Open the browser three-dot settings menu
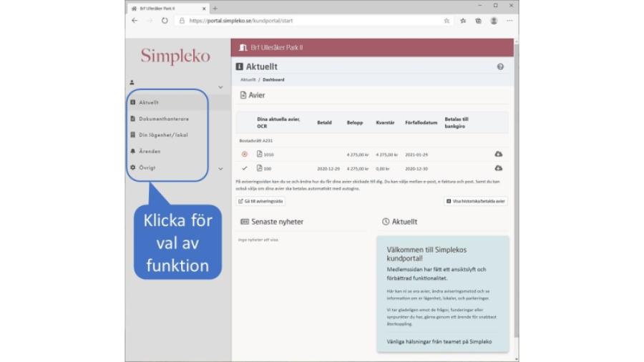 [509, 21]
